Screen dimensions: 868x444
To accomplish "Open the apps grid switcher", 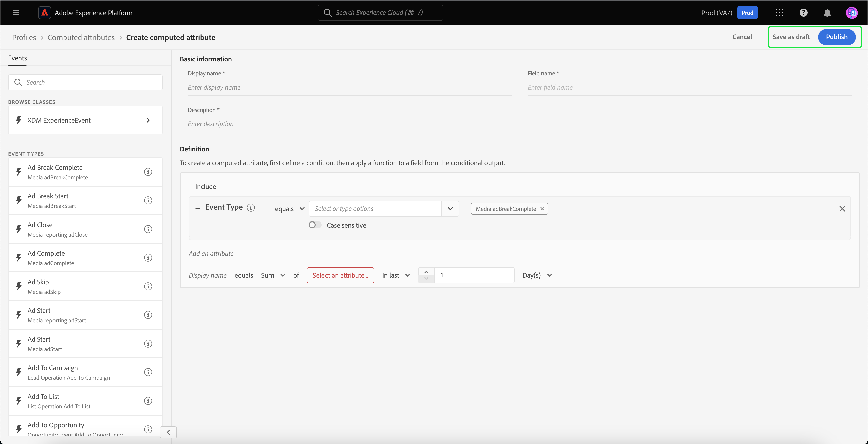I will pos(779,13).
